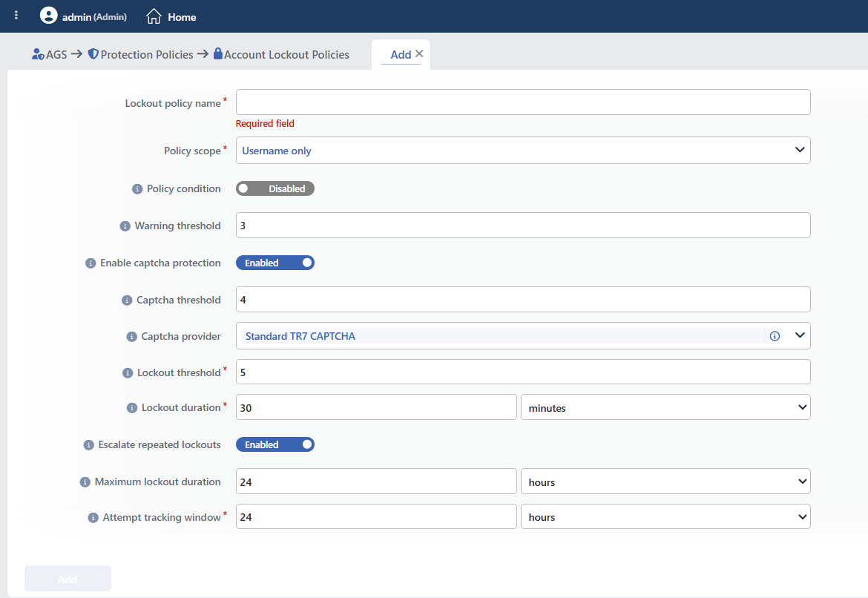Show info for Maximum lockout duration
868x598 pixels.
click(x=85, y=482)
